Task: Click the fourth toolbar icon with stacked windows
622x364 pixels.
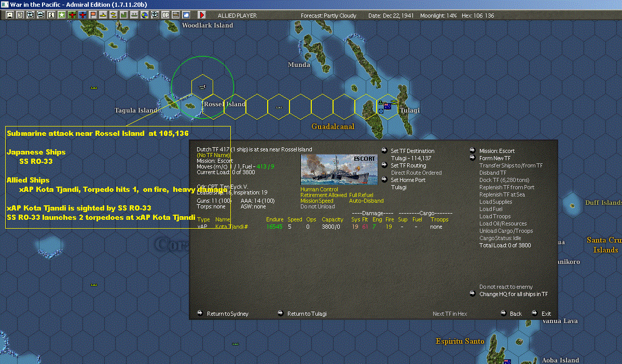Action: [x=41, y=15]
